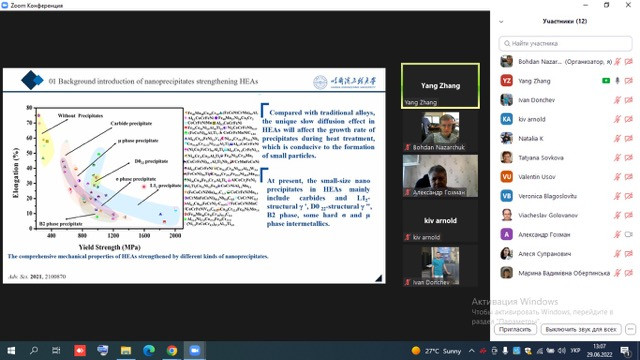Image resolution: width=640 pixels, height=360 pixels.
Task: Toggle video for Tatyana Sovkova
Action: pyautogui.click(x=629, y=158)
